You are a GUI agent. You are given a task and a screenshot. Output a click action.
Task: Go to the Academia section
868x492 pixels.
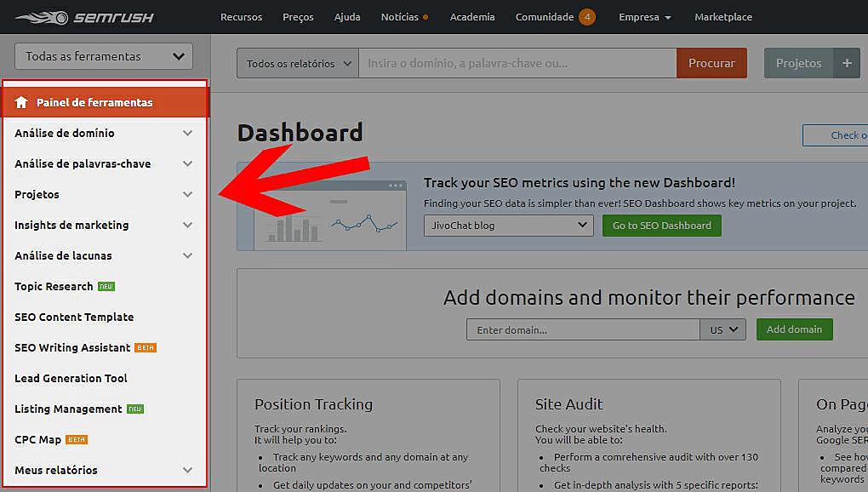(x=471, y=16)
